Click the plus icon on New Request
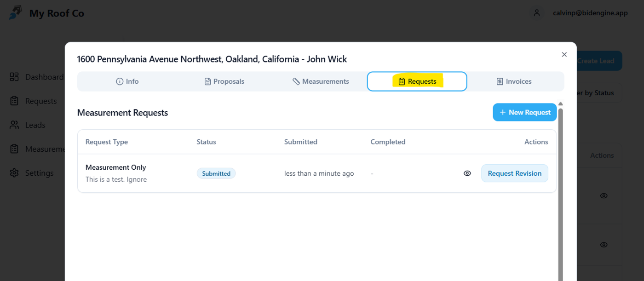 click(503, 112)
